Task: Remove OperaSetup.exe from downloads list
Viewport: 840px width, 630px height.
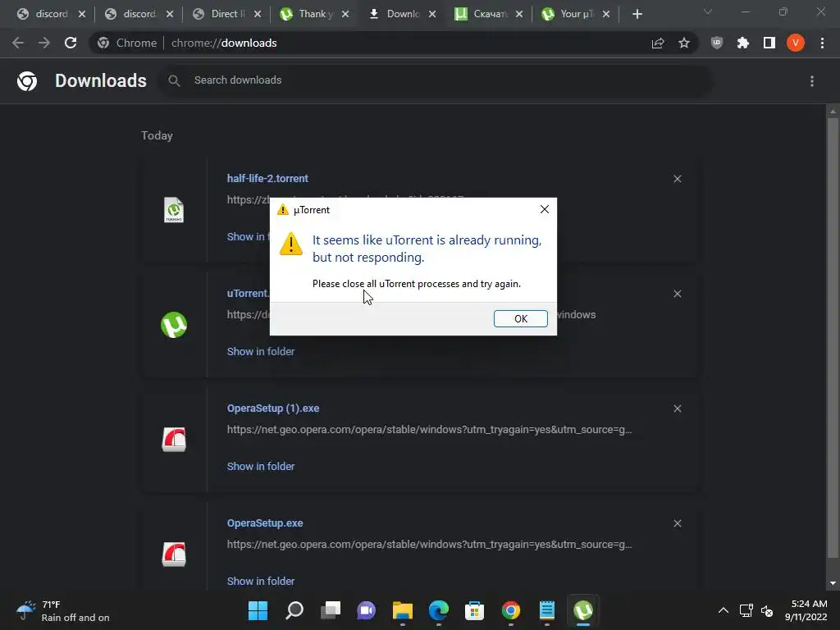Action: (x=677, y=523)
